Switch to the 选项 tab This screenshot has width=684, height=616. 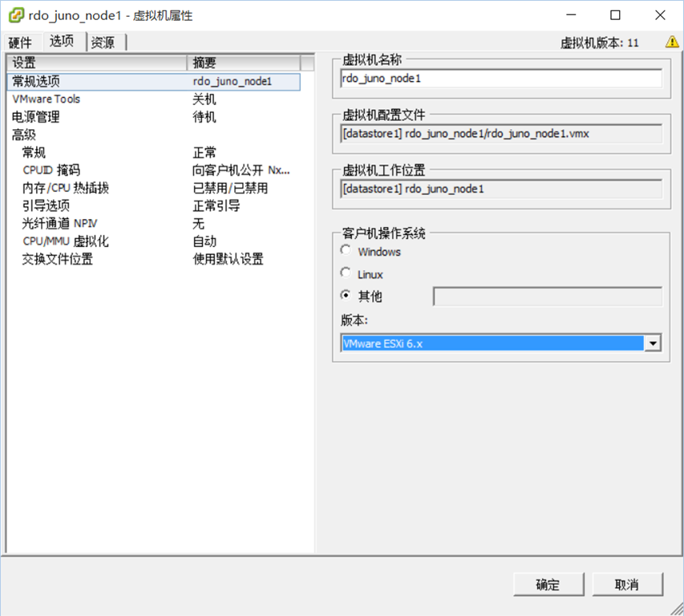pos(62,42)
